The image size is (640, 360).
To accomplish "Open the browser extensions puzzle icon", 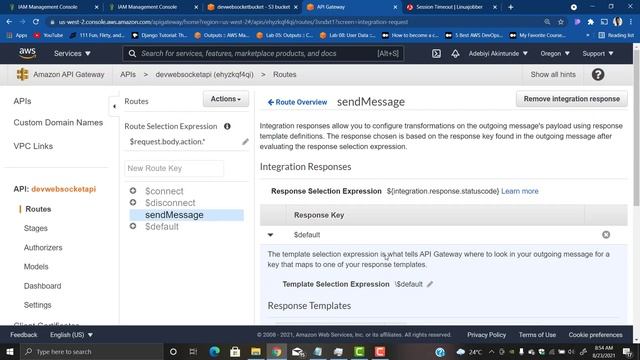I will 591,22.
